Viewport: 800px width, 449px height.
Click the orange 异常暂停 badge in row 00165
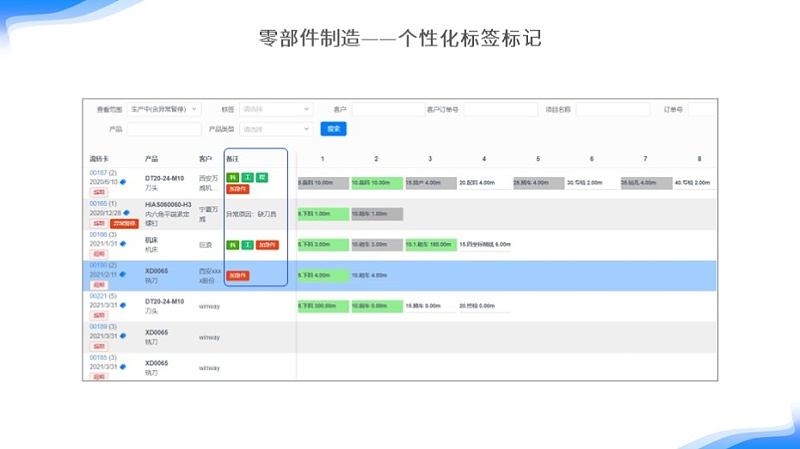[x=124, y=223]
